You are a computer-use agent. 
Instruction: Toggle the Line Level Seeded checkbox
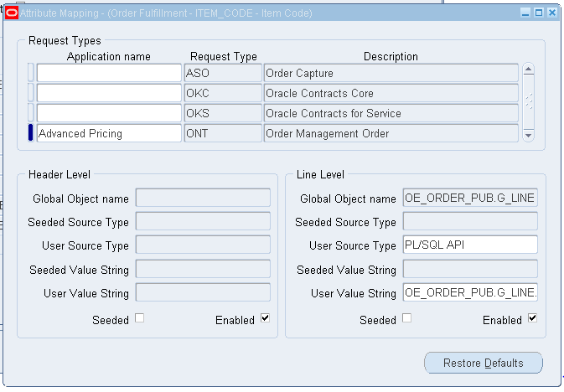coord(406,318)
